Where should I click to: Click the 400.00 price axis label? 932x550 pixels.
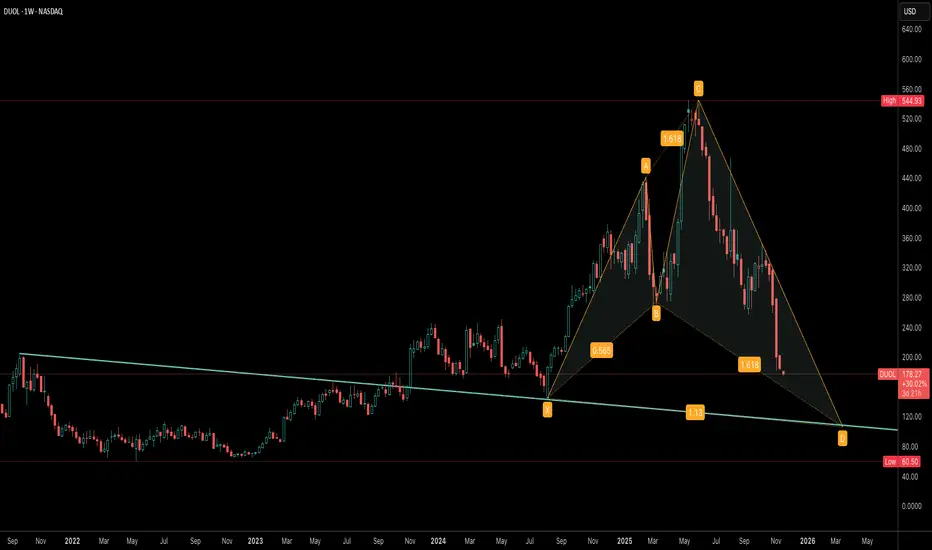pos(911,208)
